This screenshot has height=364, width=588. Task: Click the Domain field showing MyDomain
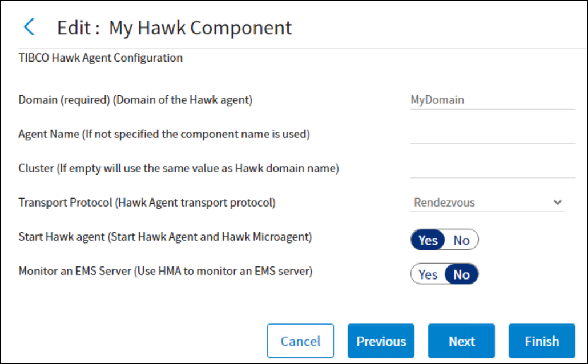[x=492, y=100]
